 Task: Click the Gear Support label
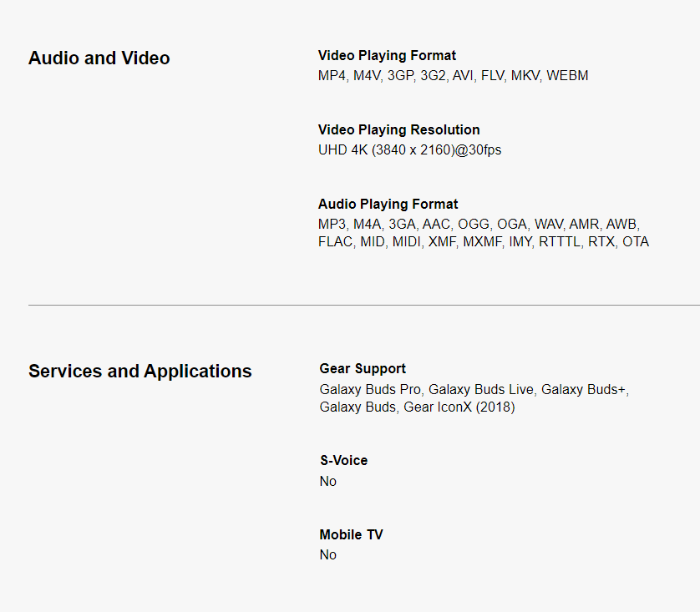(363, 369)
